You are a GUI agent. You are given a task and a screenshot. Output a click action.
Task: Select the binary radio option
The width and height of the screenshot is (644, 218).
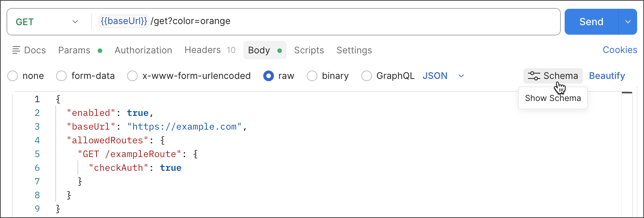(x=312, y=76)
